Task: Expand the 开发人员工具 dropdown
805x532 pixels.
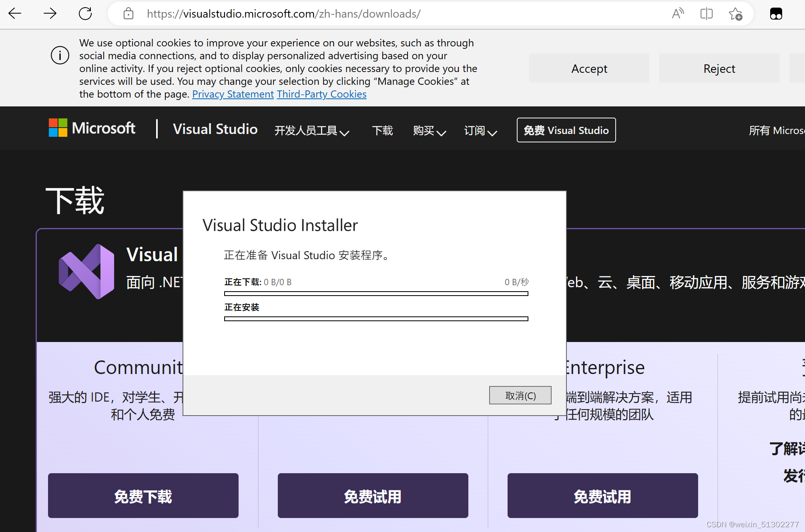Action: [x=312, y=131]
